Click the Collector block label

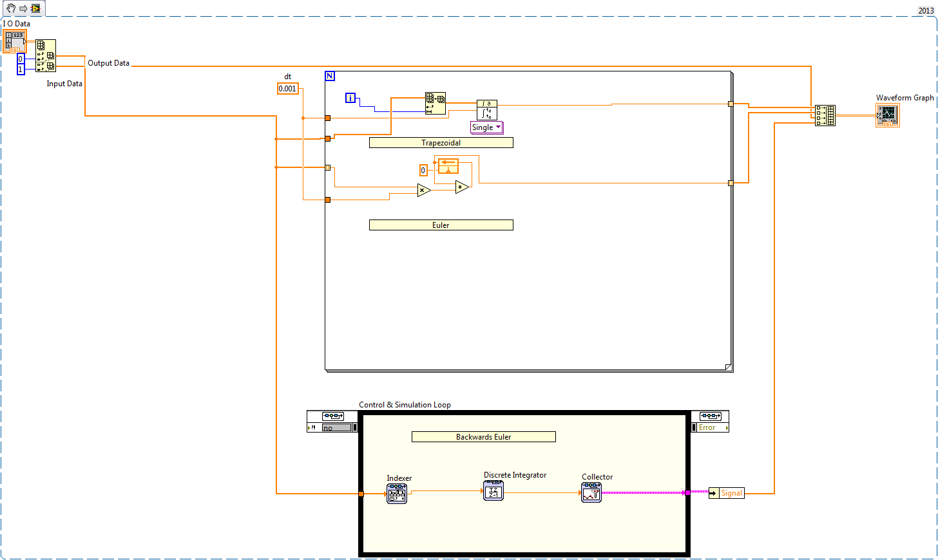point(597,477)
